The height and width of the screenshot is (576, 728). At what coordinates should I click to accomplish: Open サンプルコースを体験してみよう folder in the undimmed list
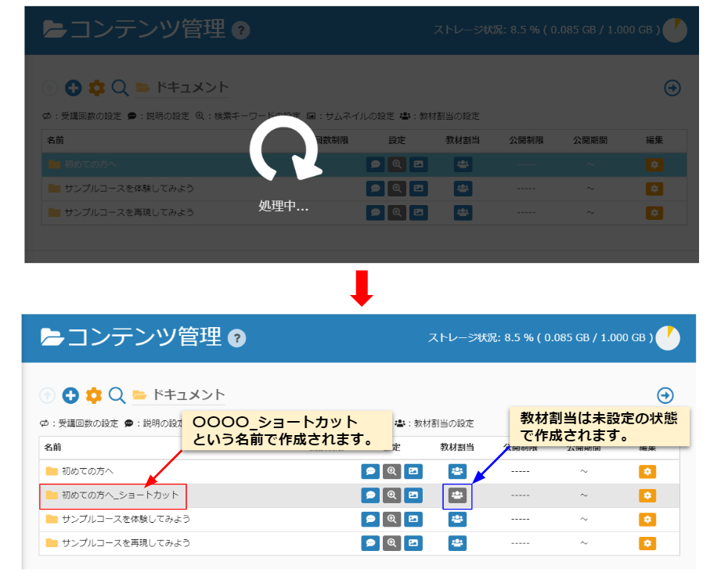point(125,519)
